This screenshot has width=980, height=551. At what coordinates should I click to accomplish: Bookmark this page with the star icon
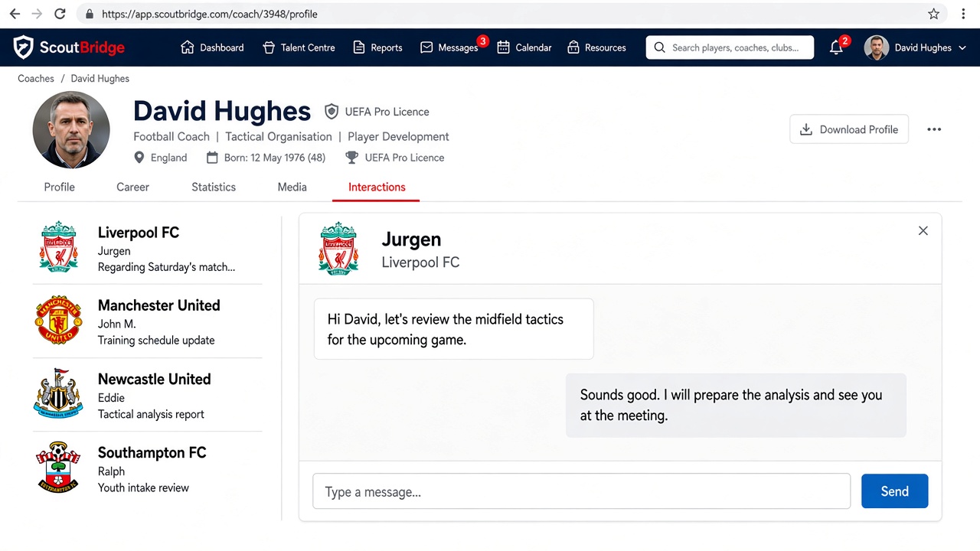[933, 14]
